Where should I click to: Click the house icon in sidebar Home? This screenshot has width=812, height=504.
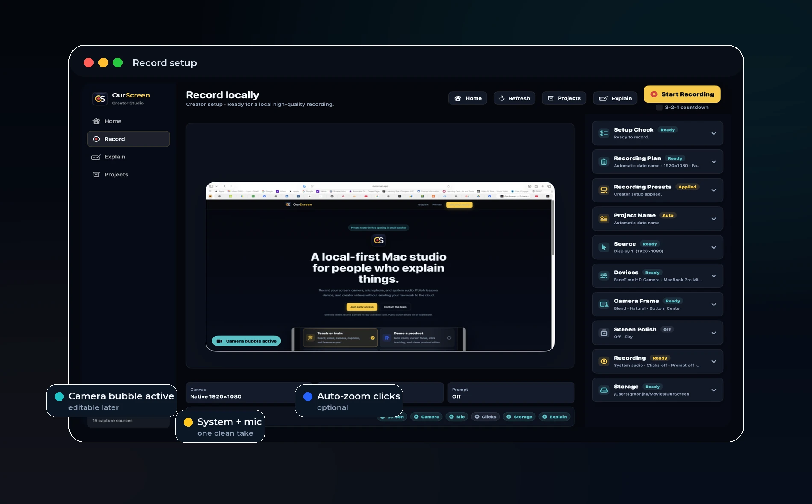point(97,121)
